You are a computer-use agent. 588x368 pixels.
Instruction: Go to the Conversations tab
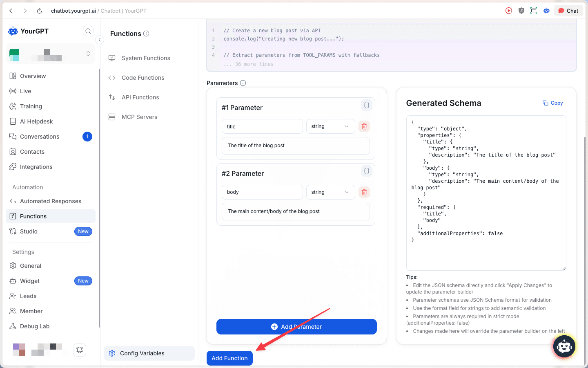pyautogui.click(x=40, y=136)
